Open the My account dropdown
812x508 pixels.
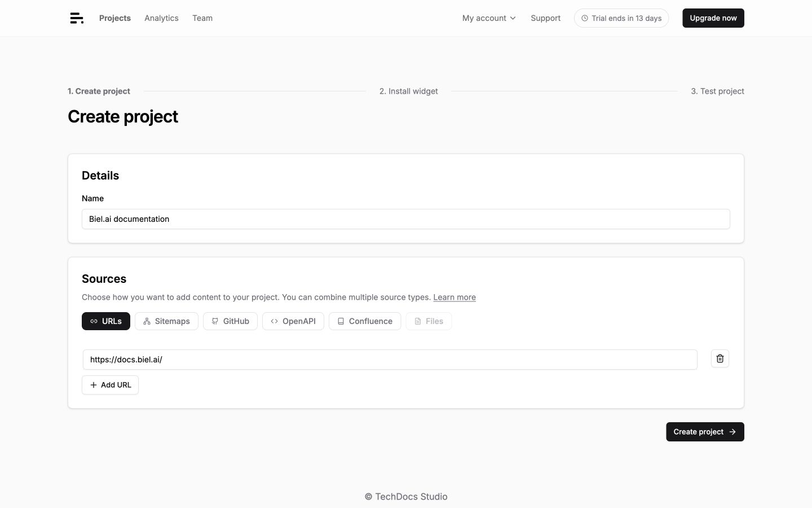coord(489,18)
